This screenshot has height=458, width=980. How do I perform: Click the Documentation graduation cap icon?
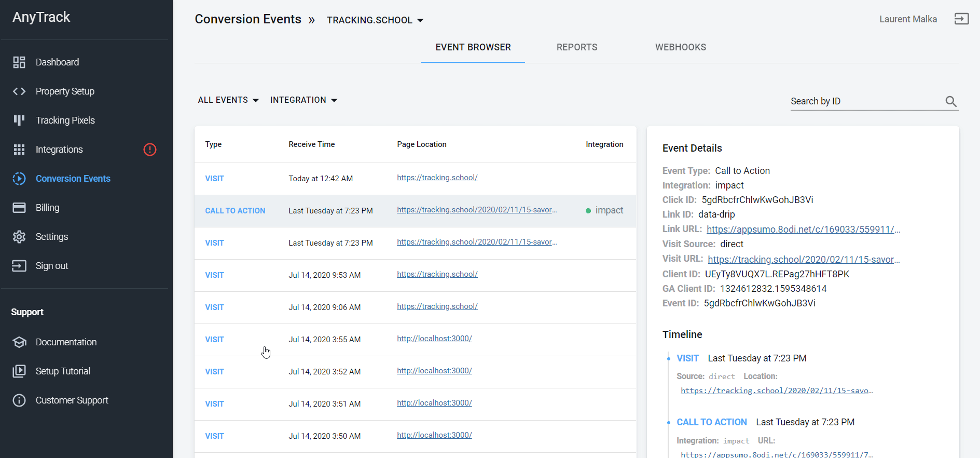pos(19,342)
